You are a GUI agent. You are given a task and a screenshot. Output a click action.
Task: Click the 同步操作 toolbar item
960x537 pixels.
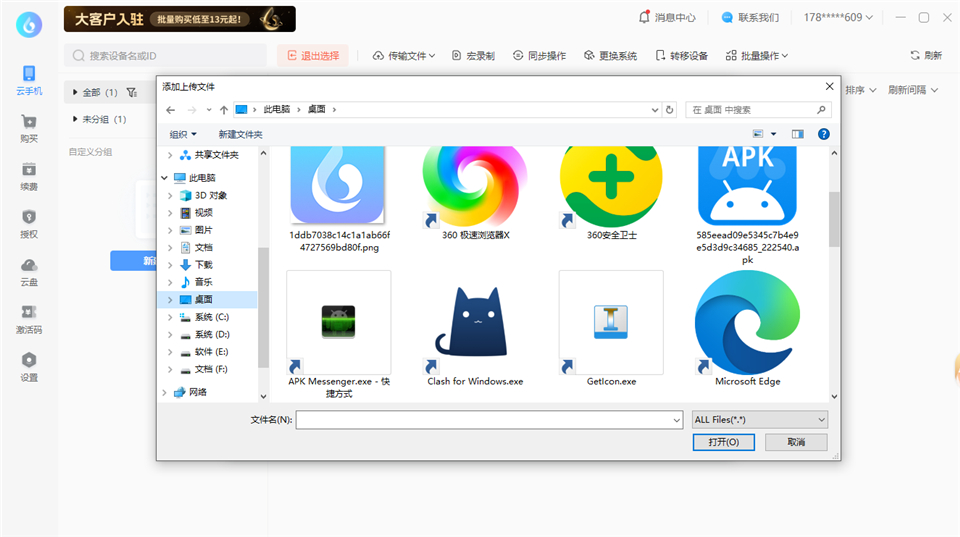[x=539, y=56]
